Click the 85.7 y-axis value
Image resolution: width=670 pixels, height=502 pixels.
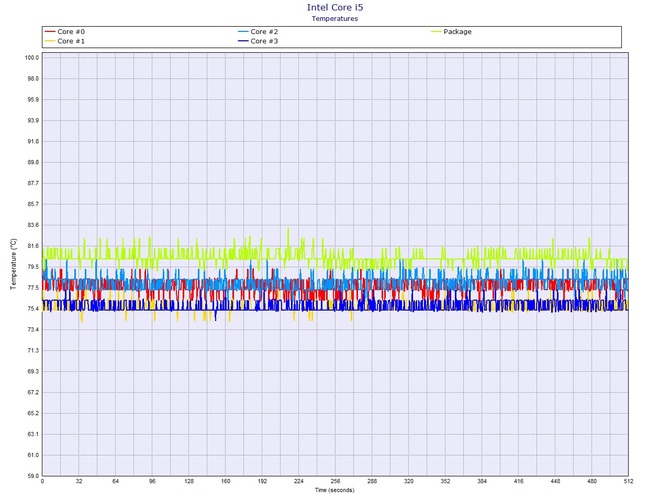pos(33,204)
